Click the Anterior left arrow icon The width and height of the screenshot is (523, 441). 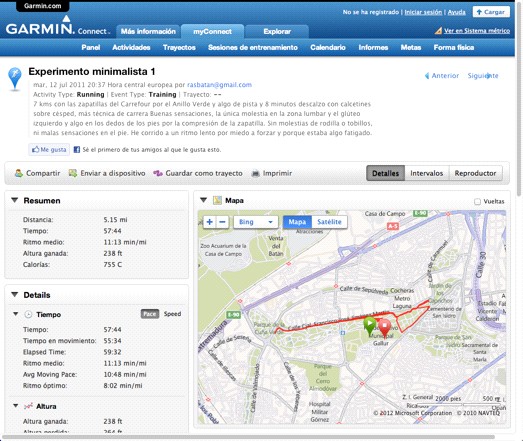[x=427, y=76]
